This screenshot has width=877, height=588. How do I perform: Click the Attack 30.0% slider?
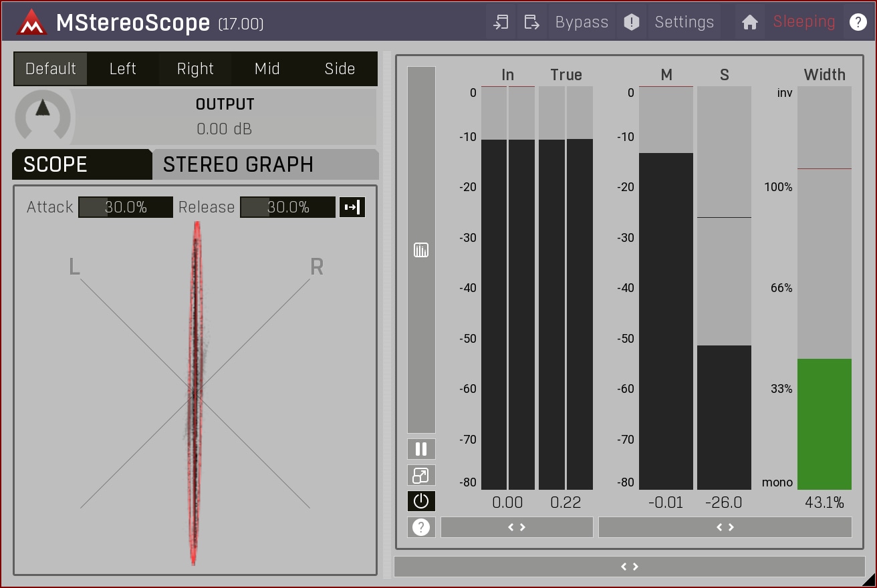[126, 207]
